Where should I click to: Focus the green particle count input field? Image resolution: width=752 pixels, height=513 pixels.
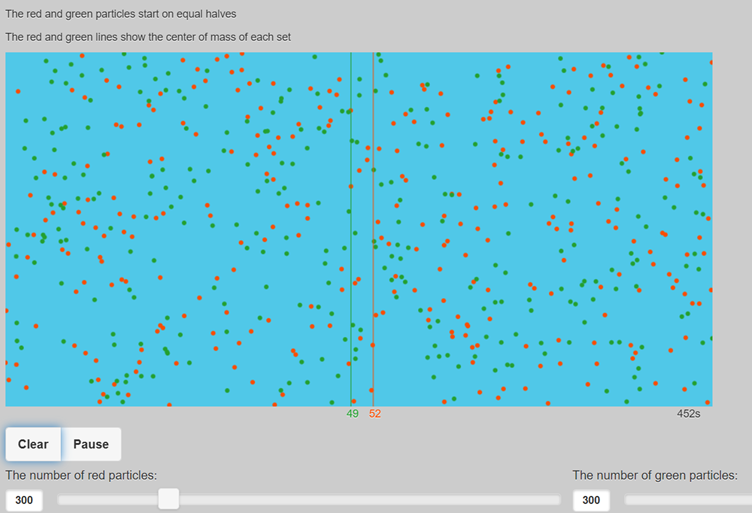pyautogui.click(x=591, y=500)
